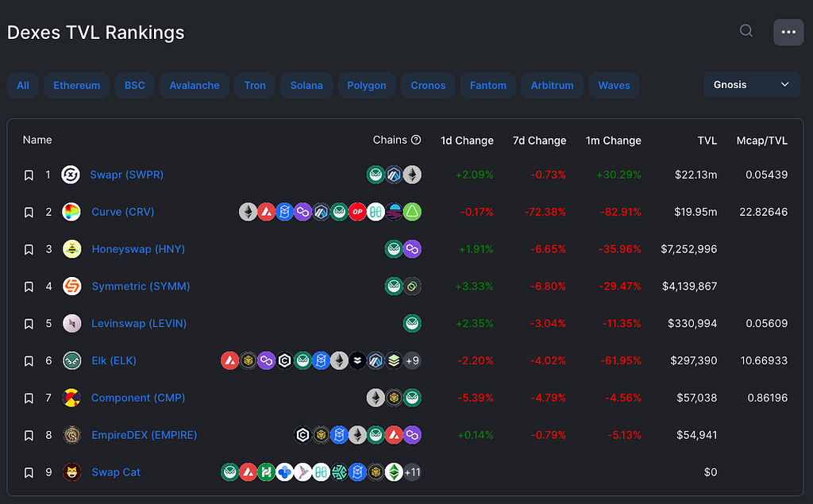
Task: Select the Arbitrum chain tab
Action: coord(553,86)
